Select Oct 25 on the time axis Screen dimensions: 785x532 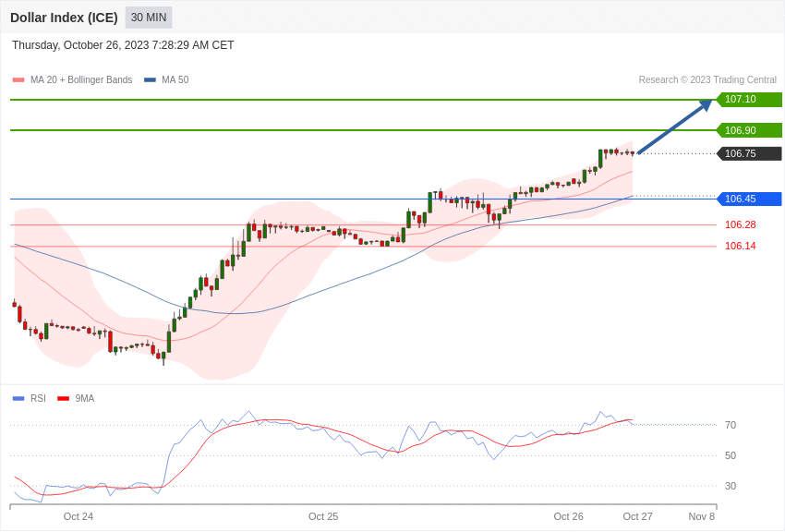(x=323, y=516)
